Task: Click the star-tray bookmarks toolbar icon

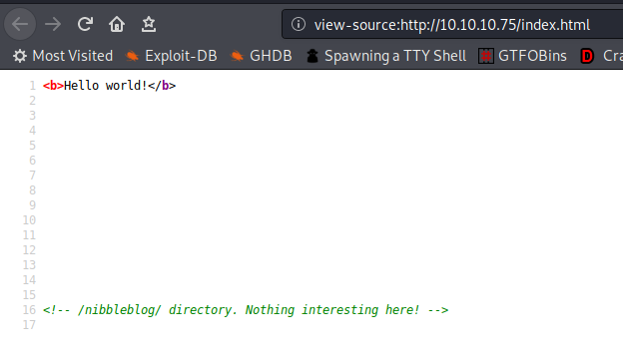Action: (x=149, y=25)
